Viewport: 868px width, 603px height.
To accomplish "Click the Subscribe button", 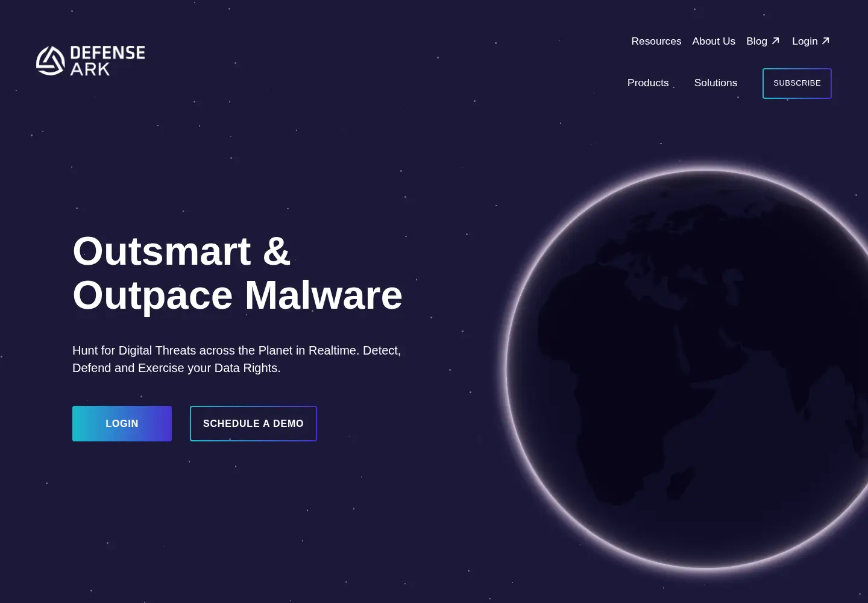I will [797, 83].
